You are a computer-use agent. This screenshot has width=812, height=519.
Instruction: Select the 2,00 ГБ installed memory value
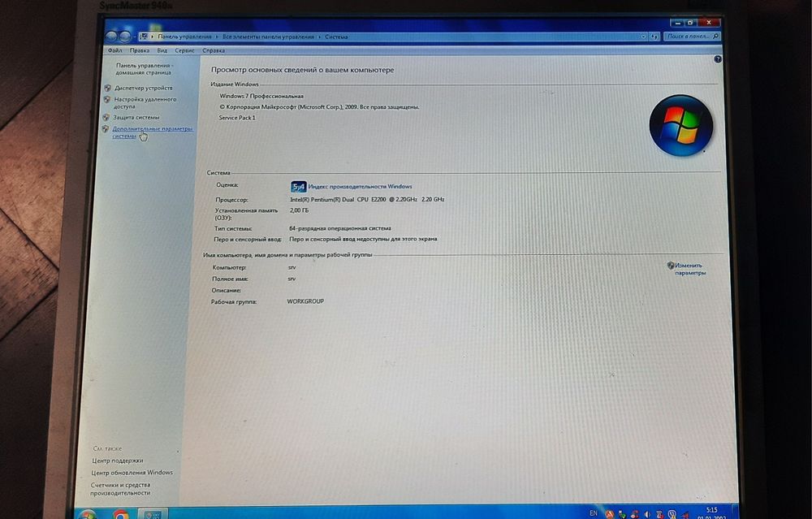(x=299, y=210)
